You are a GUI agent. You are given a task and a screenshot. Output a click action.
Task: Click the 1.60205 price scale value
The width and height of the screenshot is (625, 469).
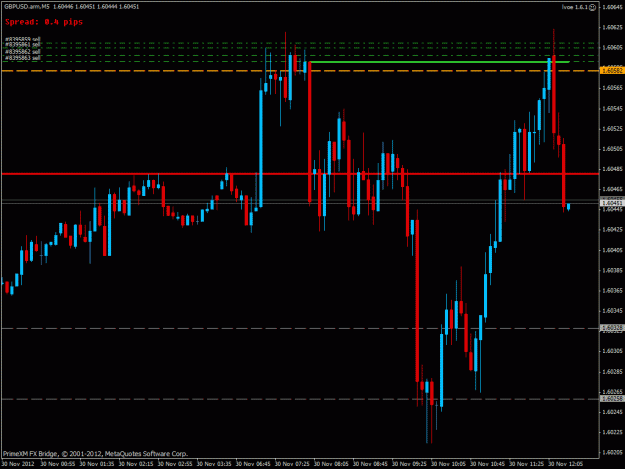[612, 453]
